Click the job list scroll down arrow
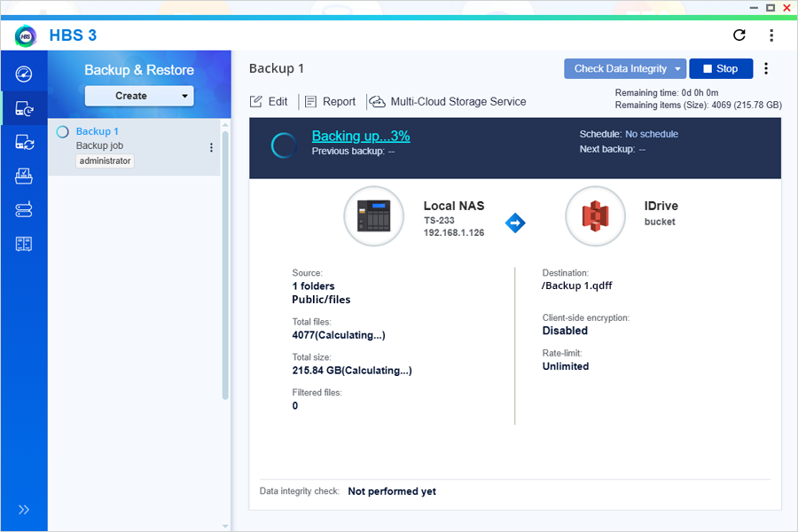The height and width of the screenshot is (532, 798). [225, 526]
